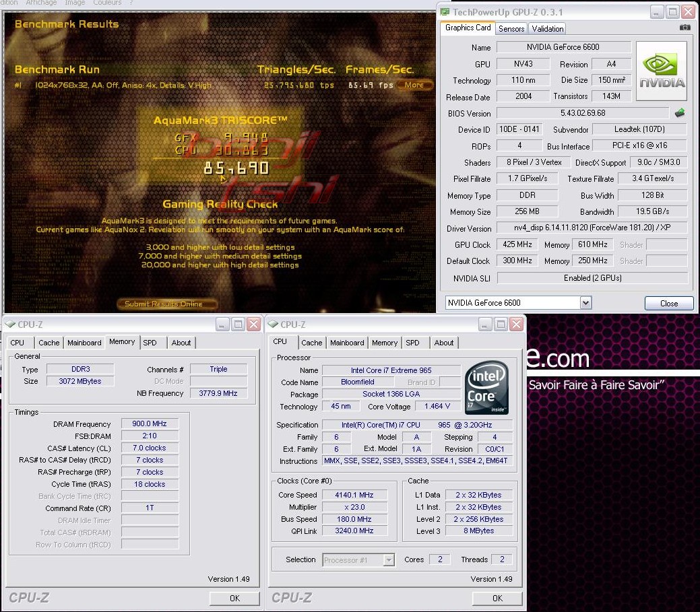
Task: Click OK in the right CPU-Z window
Action: click(x=497, y=598)
